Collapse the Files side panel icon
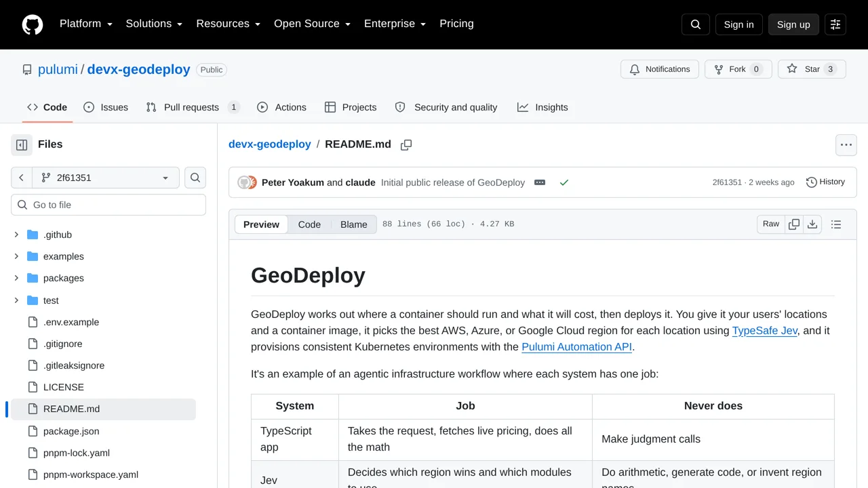 [x=22, y=144]
